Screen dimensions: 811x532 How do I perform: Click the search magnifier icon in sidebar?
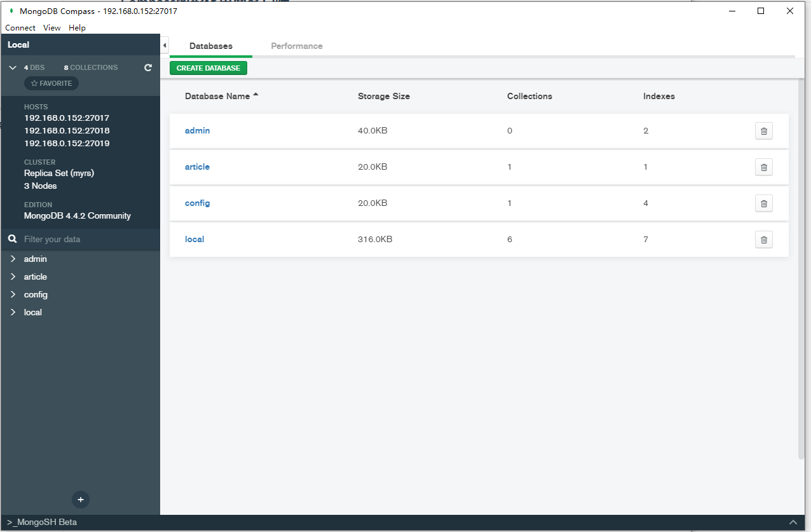pos(12,239)
